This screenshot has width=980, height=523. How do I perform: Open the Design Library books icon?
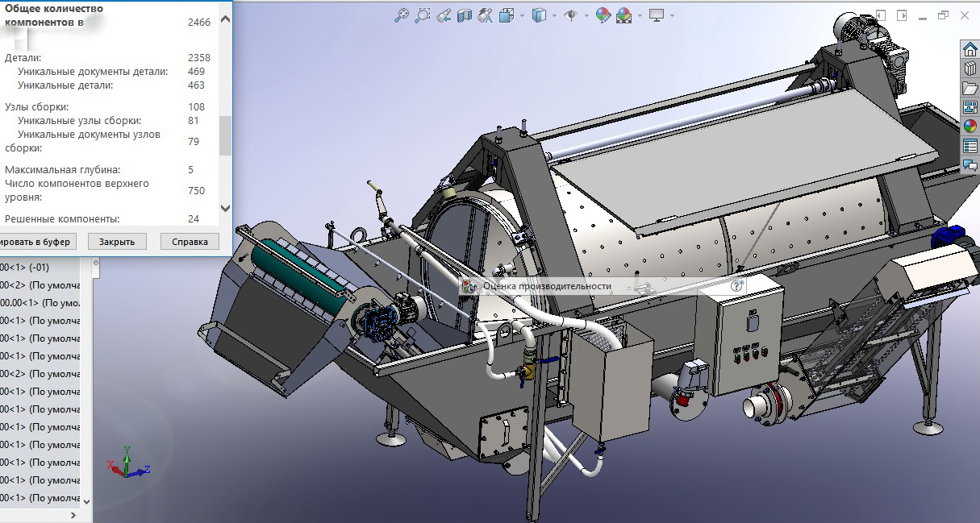pyautogui.click(x=970, y=68)
